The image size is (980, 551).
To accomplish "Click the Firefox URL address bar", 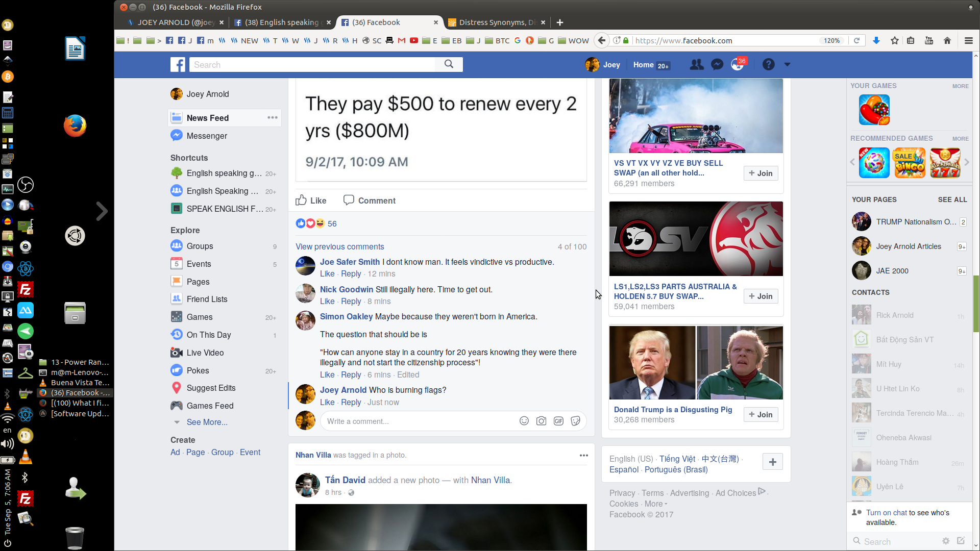I will (725, 40).
